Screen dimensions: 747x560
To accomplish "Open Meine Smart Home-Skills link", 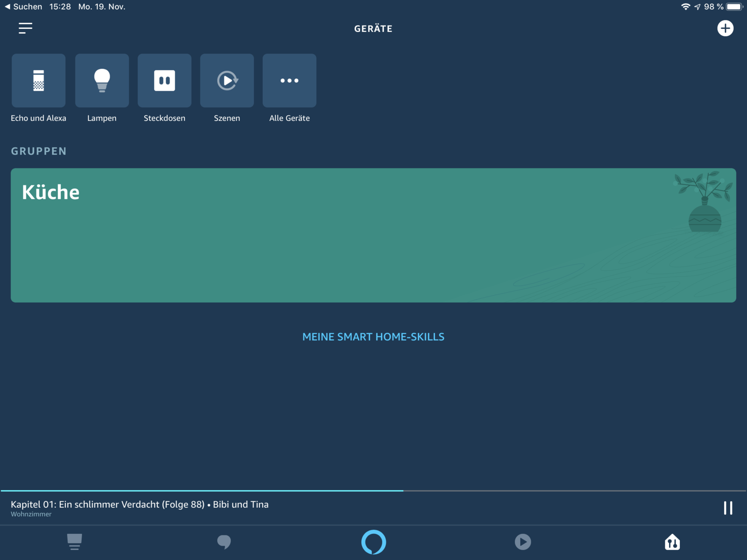I will pos(373,337).
